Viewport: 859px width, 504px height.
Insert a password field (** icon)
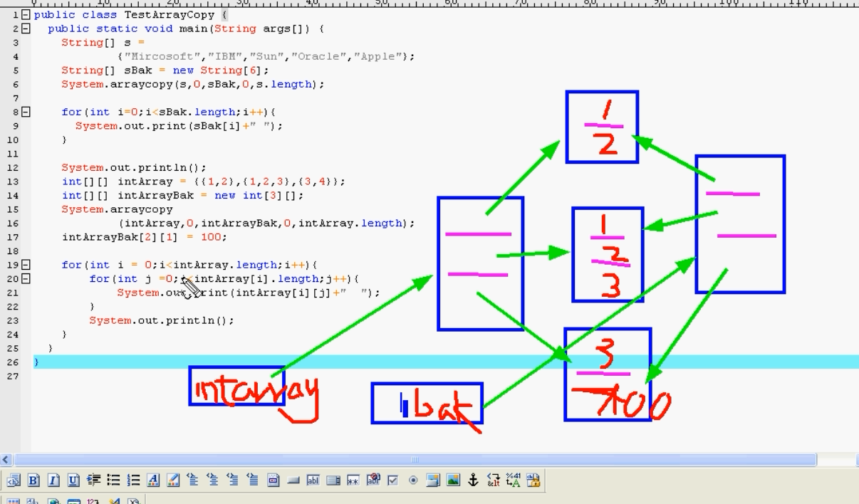coord(353,481)
